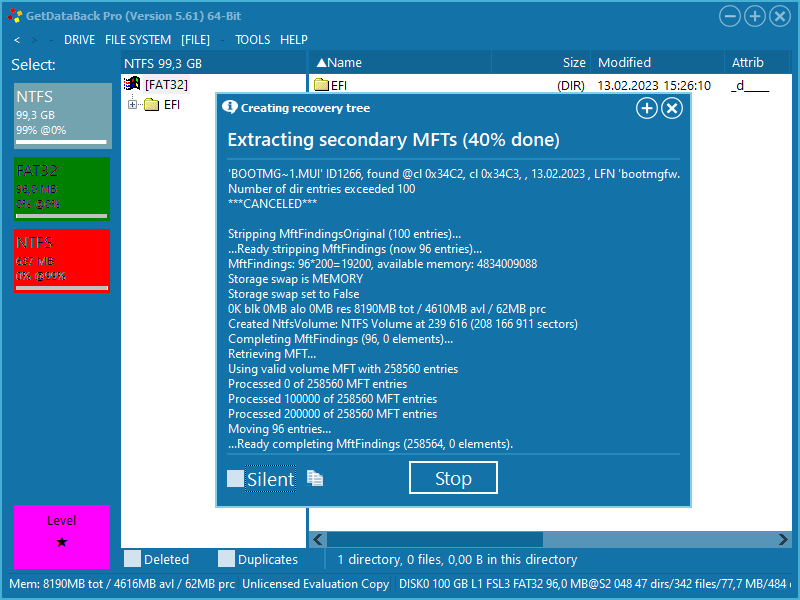Click the 'Retrieving MFT...' log line

tap(272, 354)
